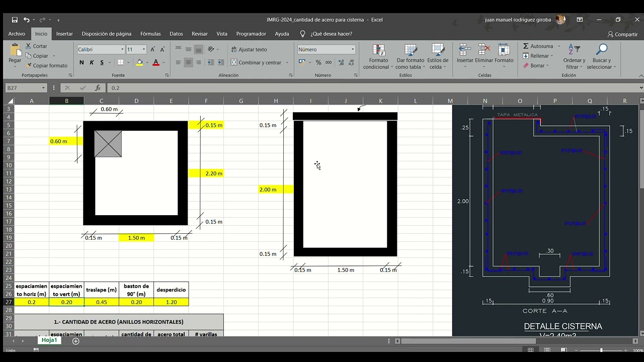Screen dimensions: 644x362
Task: Toggle align left horizontal alignment
Action: point(179,62)
